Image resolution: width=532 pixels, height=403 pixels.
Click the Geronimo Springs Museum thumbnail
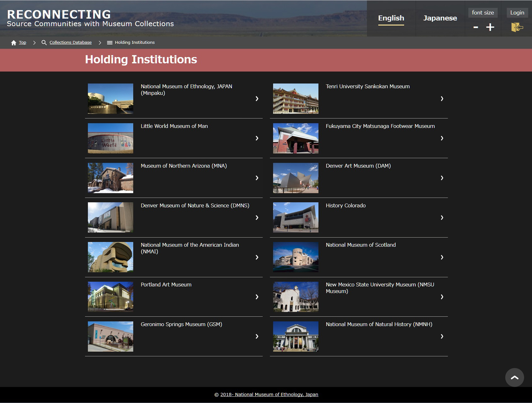110,336
